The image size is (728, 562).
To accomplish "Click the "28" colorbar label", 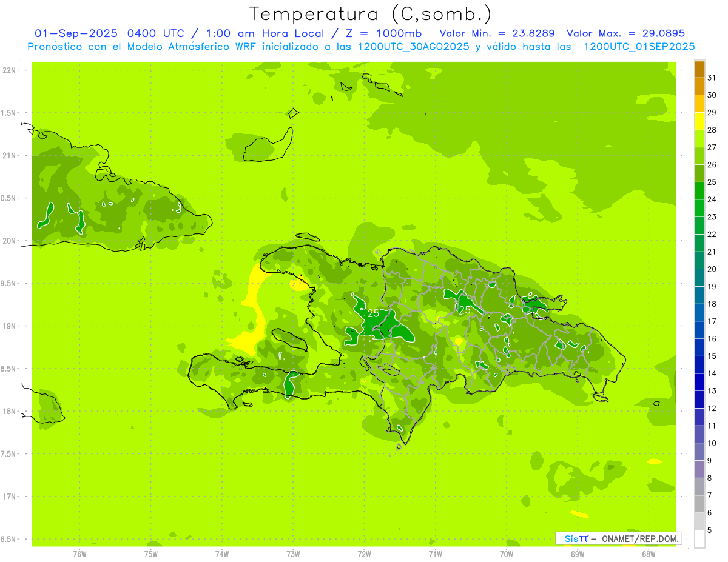I will (x=712, y=130).
